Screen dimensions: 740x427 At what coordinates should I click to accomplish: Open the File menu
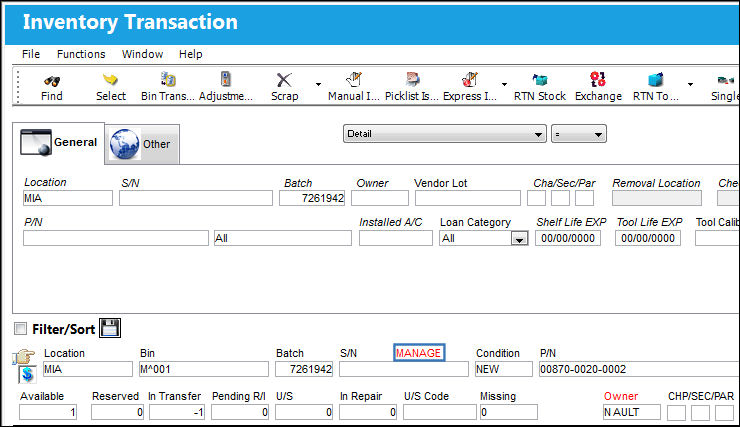[31, 54]
